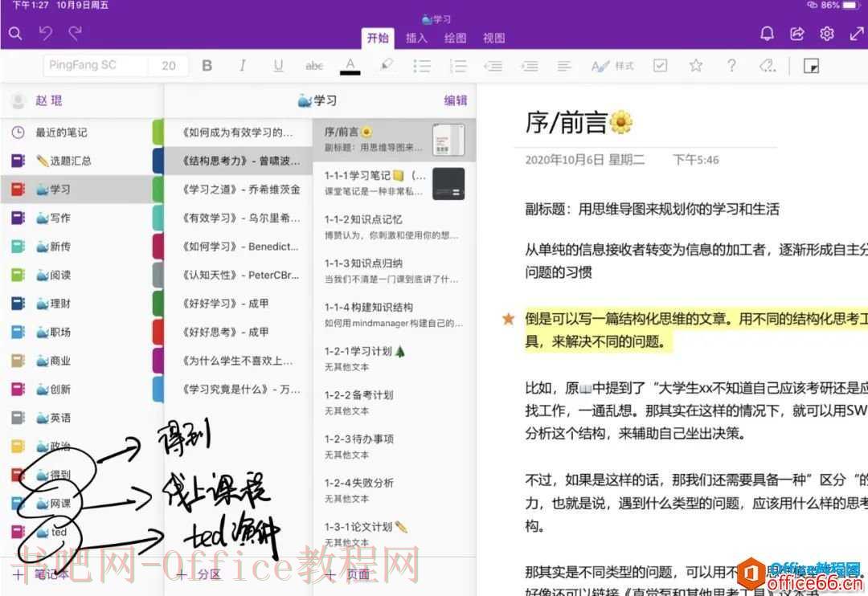Open the 写作 notebook

pyautogui.click(x=76, y=218)
